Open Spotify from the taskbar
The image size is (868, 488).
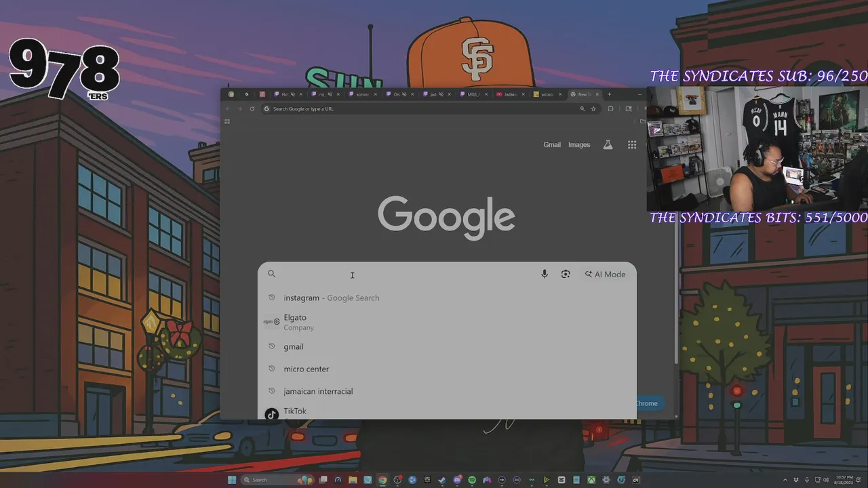472,480
